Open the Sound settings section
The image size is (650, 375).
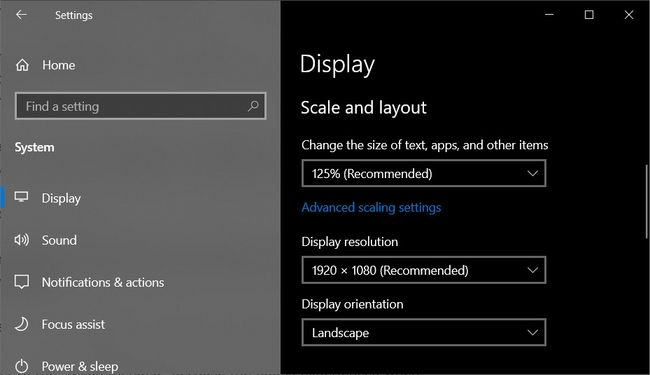(59, 240)
